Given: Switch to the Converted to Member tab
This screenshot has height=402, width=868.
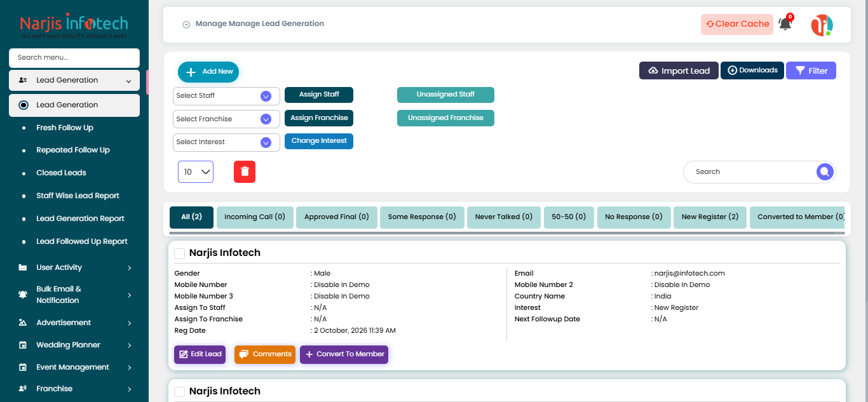Looking at the screenshot, I should (797, 217).
